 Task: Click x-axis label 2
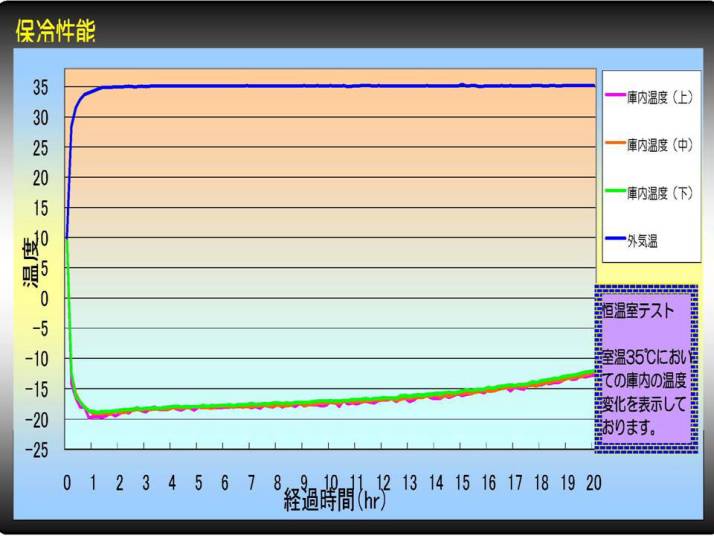[x=119, y=483]
